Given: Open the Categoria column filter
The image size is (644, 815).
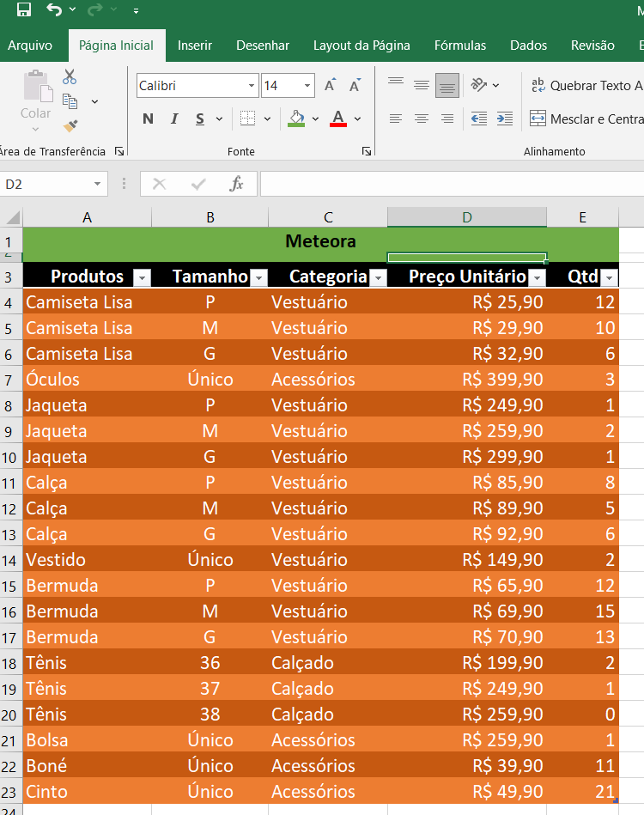Looking at the screenshot, I should tap(378, 278).
